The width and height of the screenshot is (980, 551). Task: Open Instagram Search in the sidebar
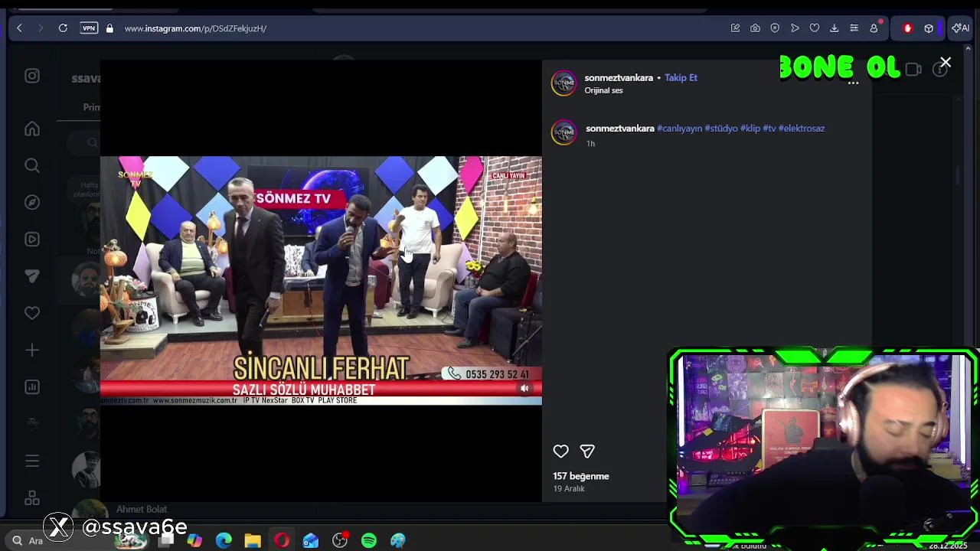(32, 165)
